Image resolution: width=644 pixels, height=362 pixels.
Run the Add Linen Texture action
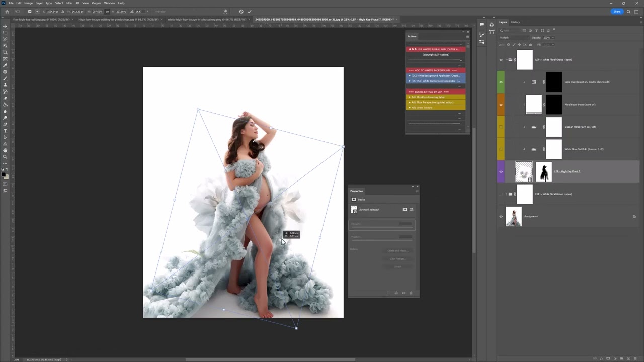422,107
